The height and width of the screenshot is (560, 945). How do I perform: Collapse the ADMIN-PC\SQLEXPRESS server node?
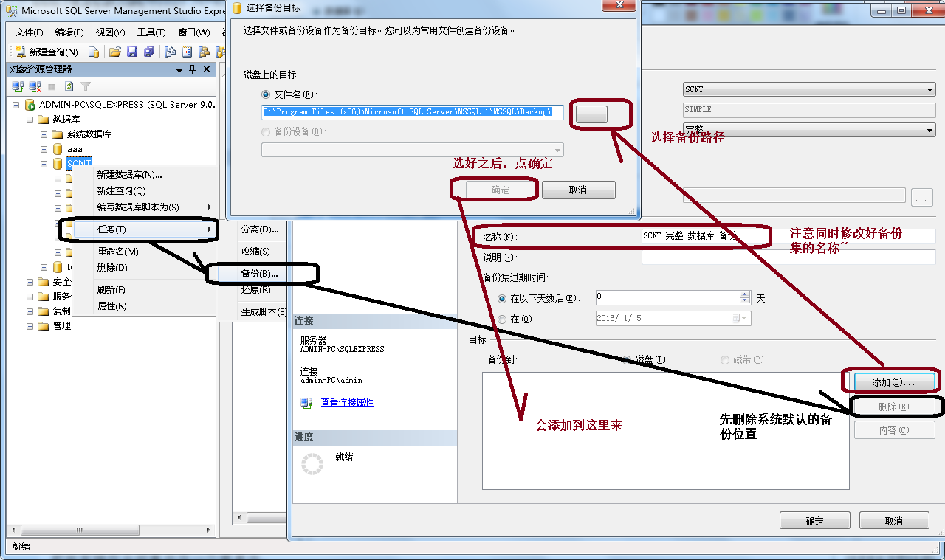[16, 105]
